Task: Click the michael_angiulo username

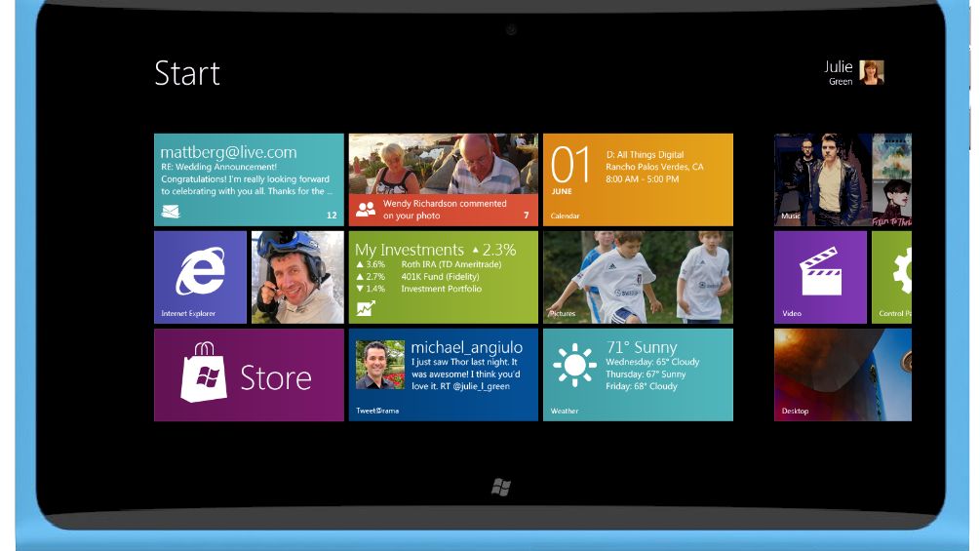Action: [467, 347]
